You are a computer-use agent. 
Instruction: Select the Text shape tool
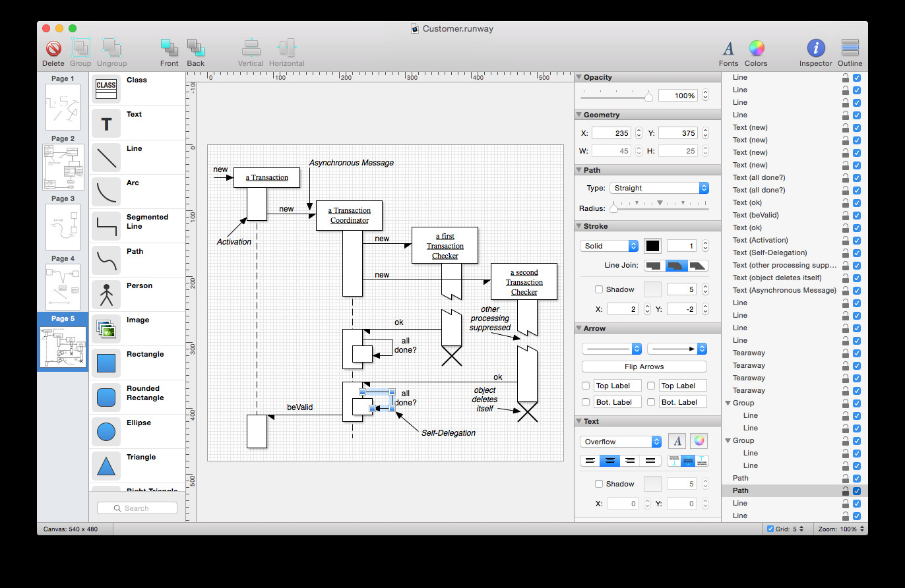[x=106, y=123]
